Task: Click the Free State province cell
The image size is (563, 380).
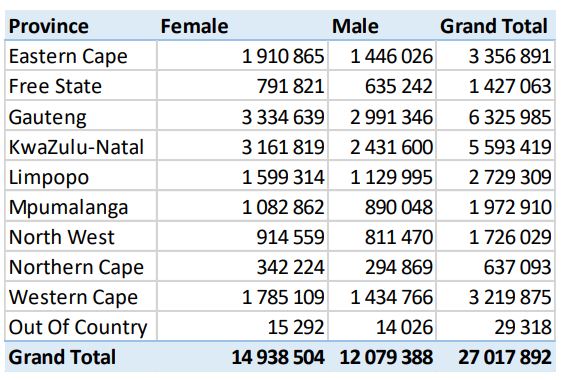Action: tap(55, 86)
